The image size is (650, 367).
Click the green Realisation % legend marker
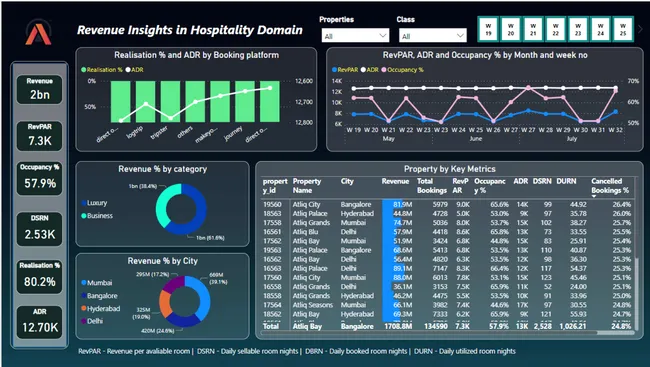tap(83, 70)
